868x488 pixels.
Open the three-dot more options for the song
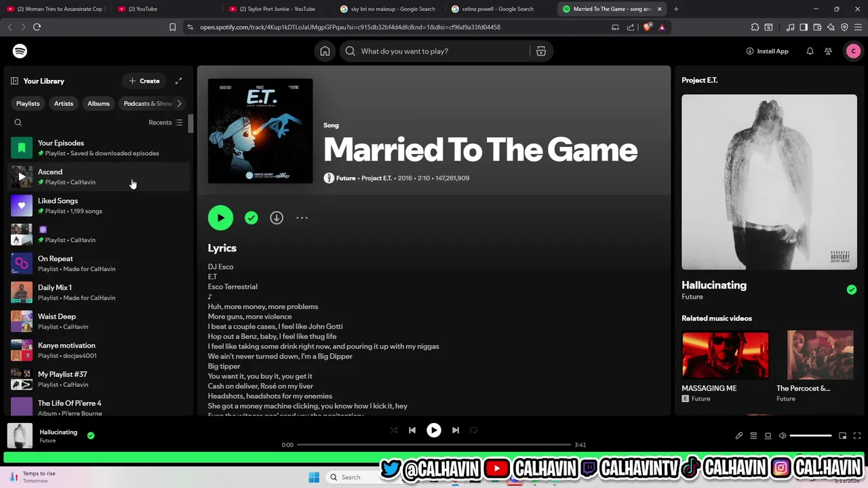pos(302,218)
